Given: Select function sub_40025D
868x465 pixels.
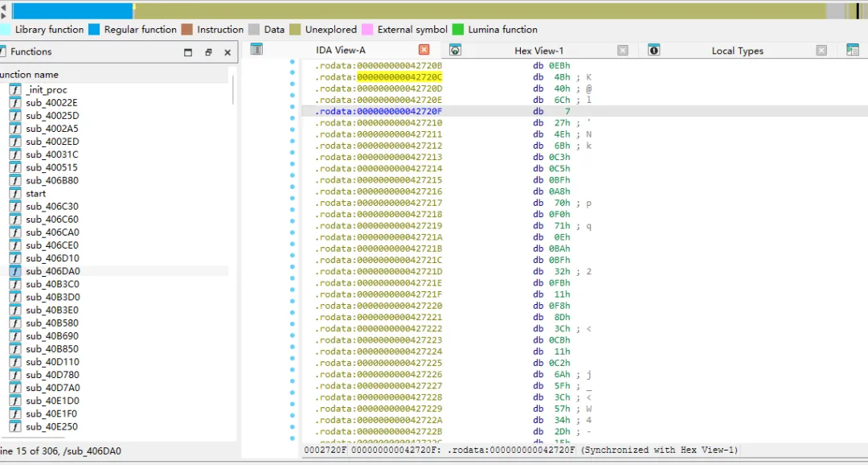Looking at the screenshot, I should pyautogui.click(x=52, y=116).
